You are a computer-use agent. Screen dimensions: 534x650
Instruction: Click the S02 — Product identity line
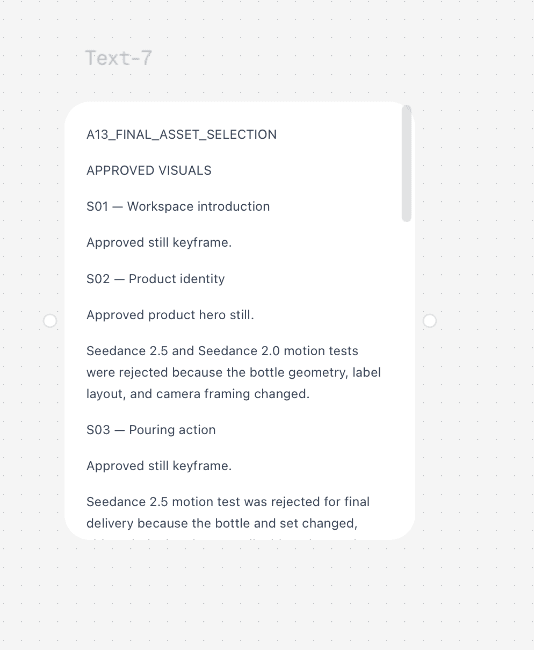(x=155, y=279)
